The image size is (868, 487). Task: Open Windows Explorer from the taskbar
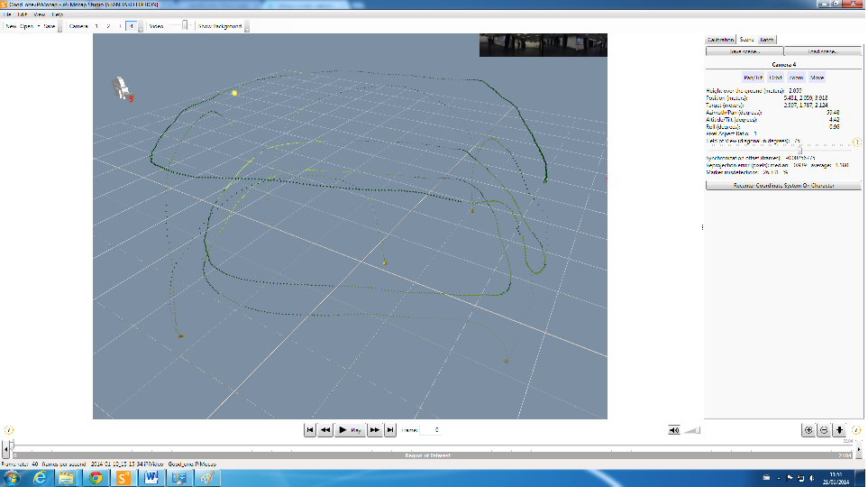[x=67, y=478]
